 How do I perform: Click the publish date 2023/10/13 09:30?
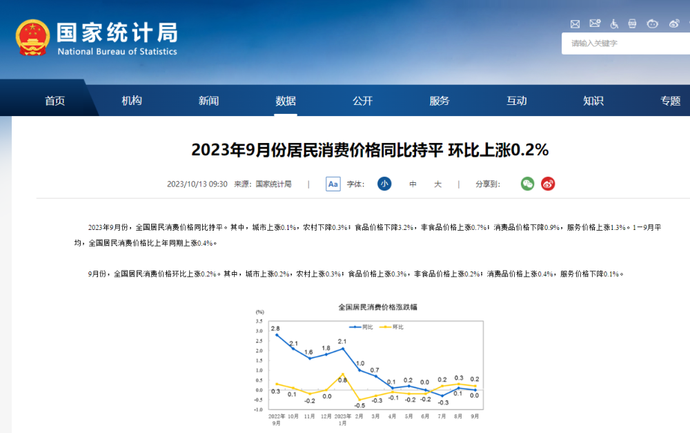(197, 184)
